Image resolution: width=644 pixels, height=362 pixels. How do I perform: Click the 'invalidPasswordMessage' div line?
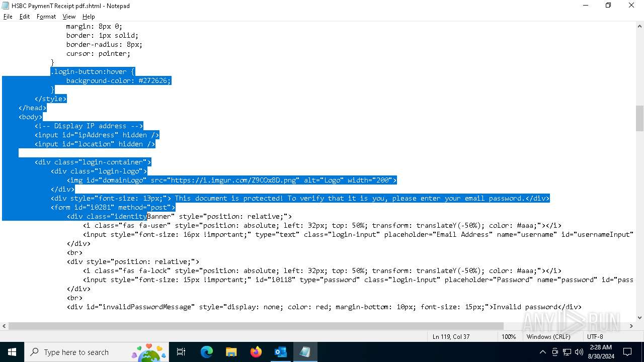(x=324, y=307)
